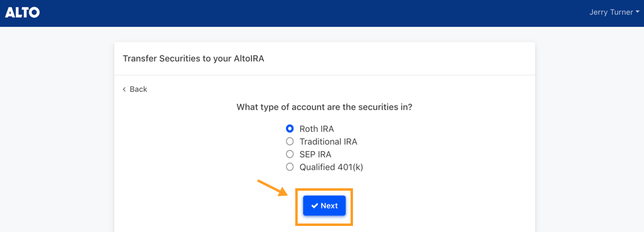644x232 pixels.
Task: Click the SEP IRA label text
Action: point(315,154)
